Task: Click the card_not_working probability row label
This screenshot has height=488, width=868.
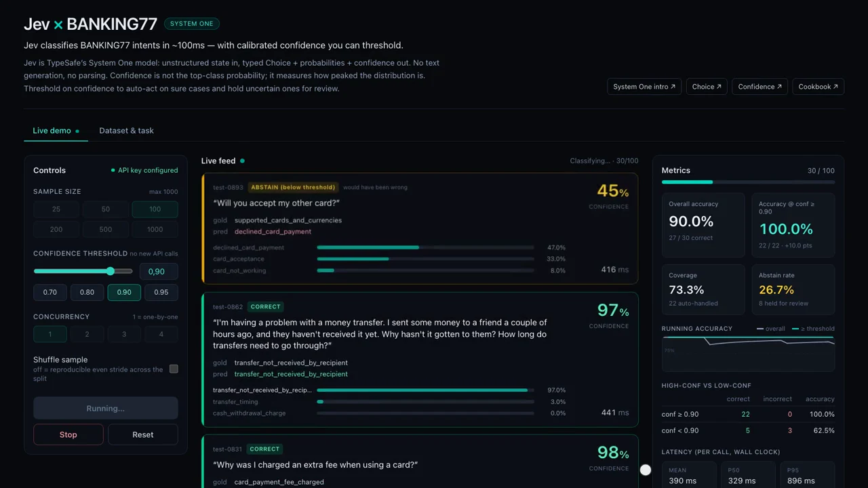Action: (239, 270)
